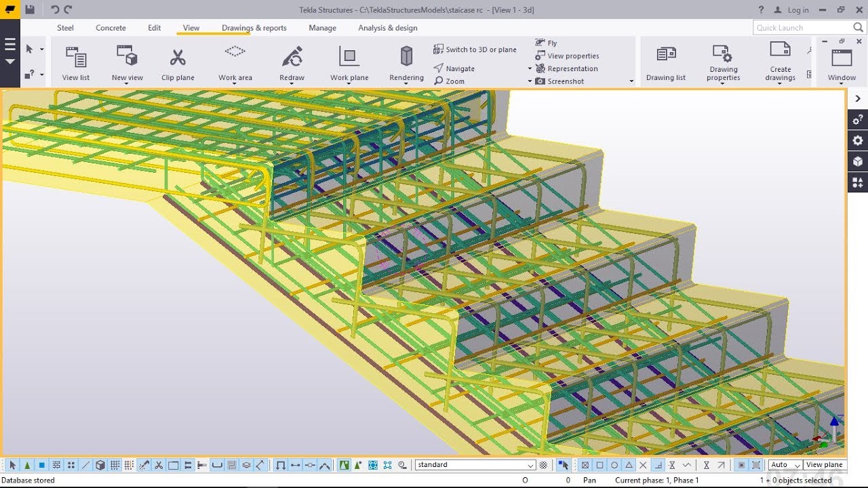This screenshot has width=868, height=488.
Task: Click the Fly command
Action: [546, 43]
